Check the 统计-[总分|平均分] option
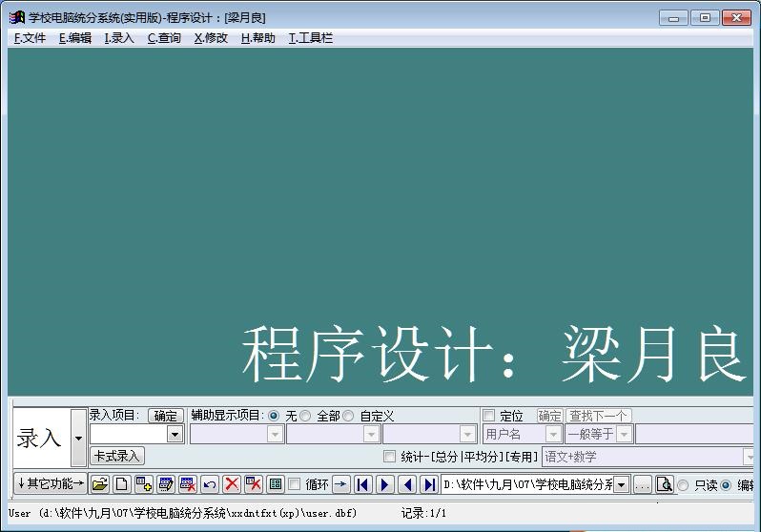The width and height of the screenshot is (761, 532). pyautogui.click(x=389, y=457)
